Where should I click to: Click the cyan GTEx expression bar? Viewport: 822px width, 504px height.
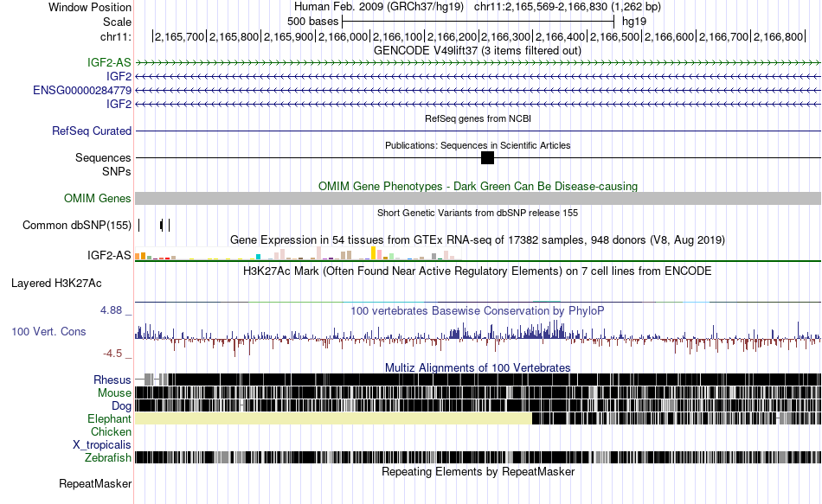point(258,257)
